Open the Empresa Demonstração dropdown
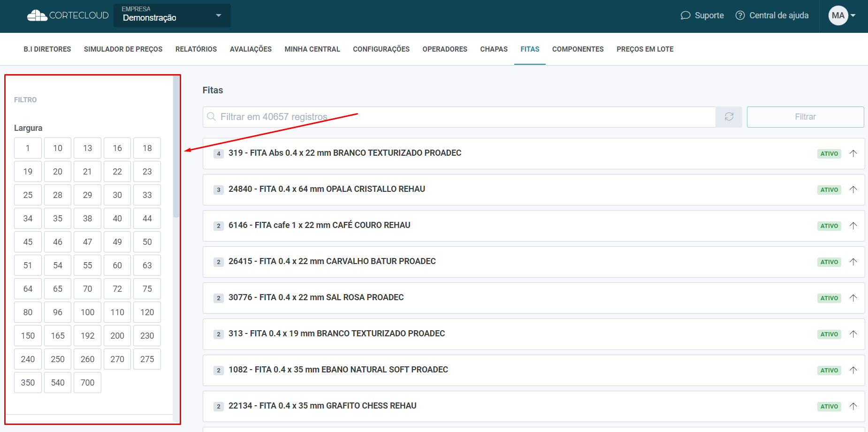The image size is (868, 432). click(x=172, y=15)
